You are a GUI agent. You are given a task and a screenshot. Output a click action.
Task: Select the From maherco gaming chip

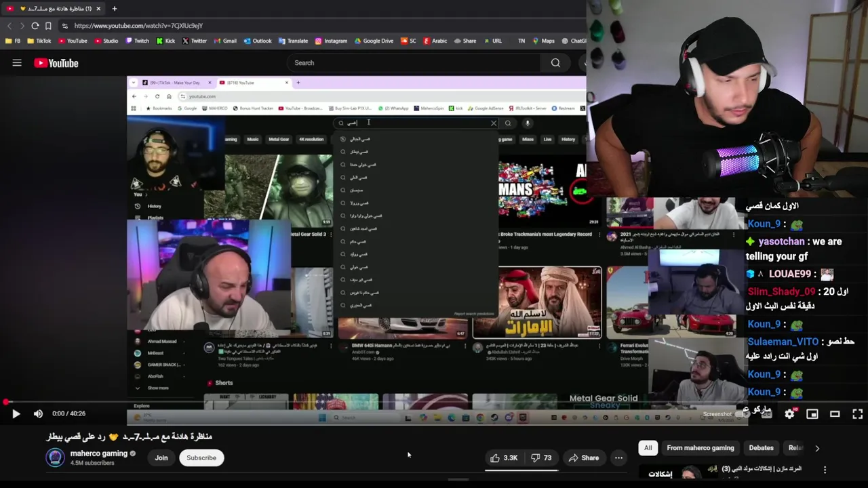[x=701, y=448]
